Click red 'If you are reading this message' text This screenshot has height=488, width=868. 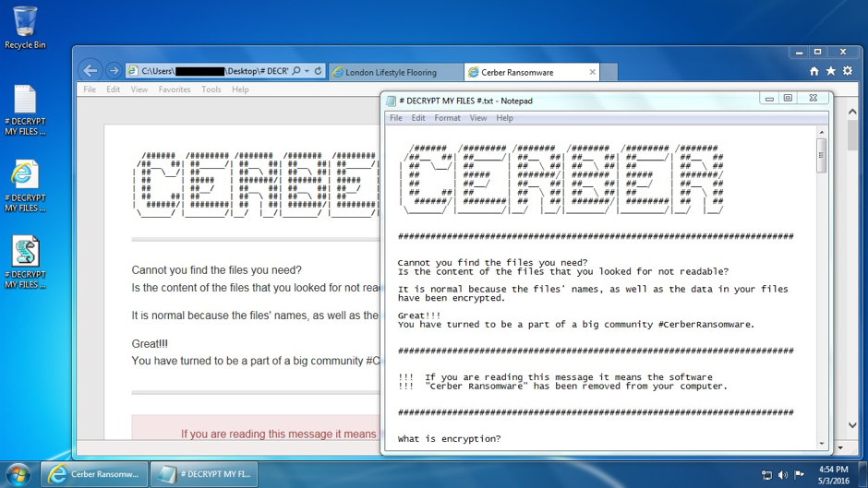(279, 434)
